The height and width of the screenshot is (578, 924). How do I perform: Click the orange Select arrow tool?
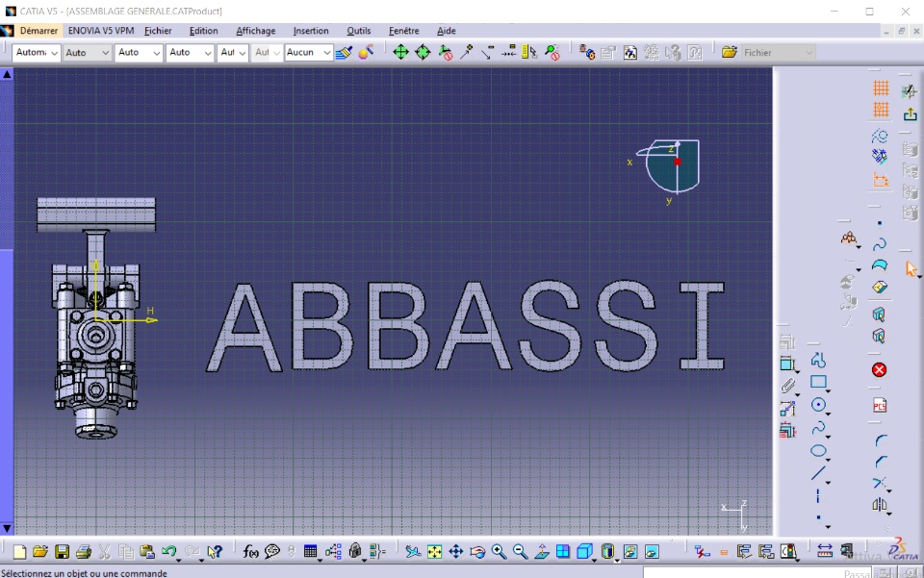[911, 268]
